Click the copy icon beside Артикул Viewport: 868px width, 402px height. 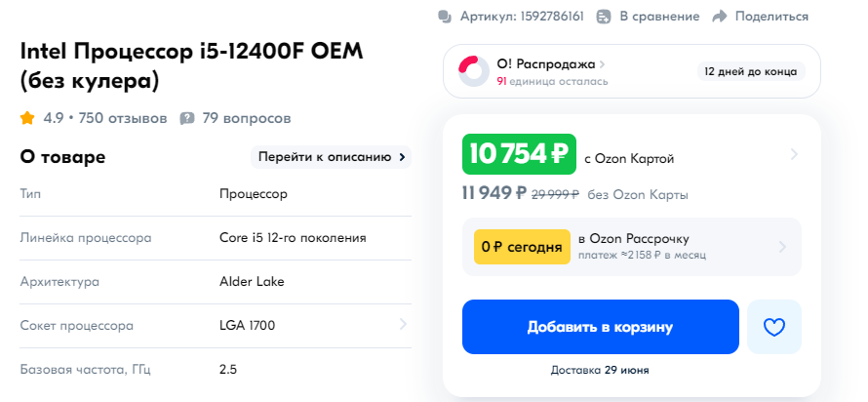(x=445, y=17)
